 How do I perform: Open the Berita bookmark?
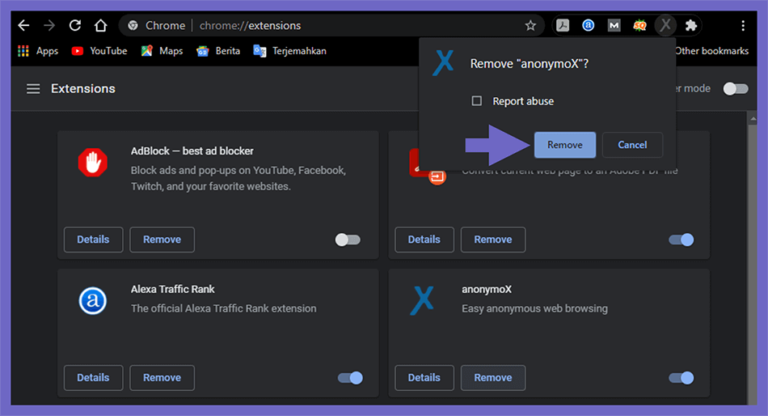pyautogui.click(x=218, y=51)
